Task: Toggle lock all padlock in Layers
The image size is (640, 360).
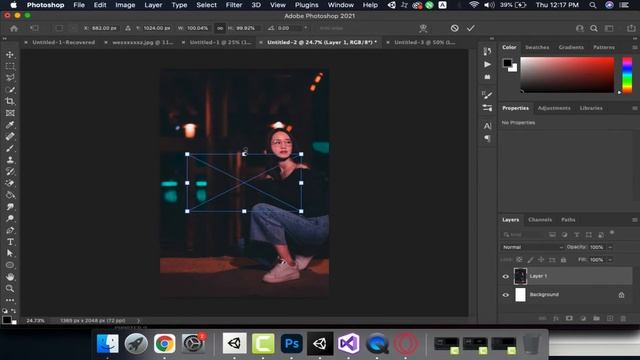Action: click(x=563, y=260)
